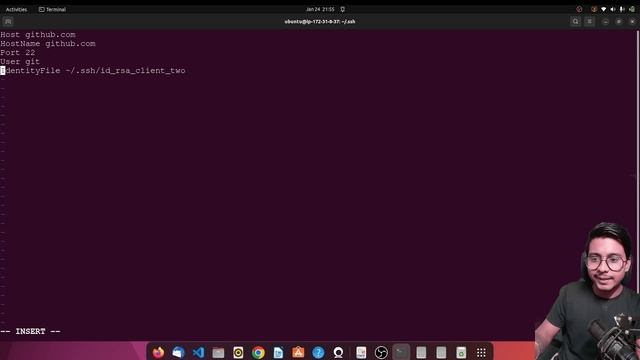This screenshot has width=640, height=360.
Task: Minimize the terminal window
Action: [605, 22]
